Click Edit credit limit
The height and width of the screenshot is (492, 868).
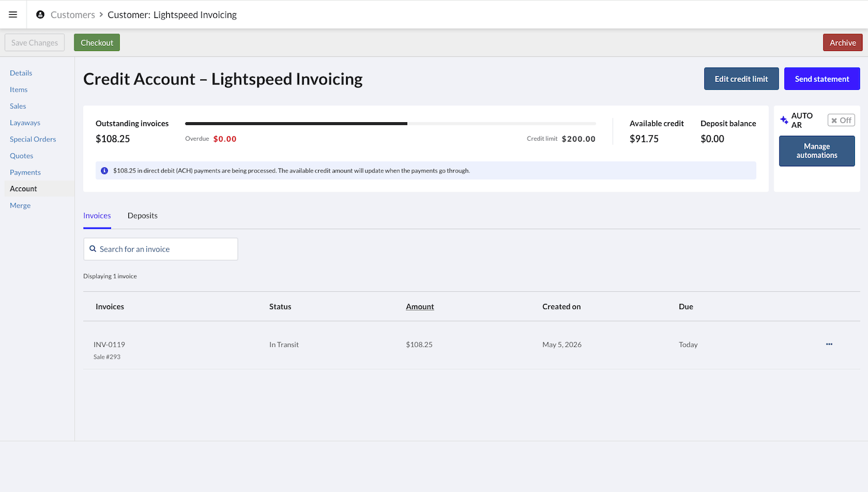tap(742, 79)
